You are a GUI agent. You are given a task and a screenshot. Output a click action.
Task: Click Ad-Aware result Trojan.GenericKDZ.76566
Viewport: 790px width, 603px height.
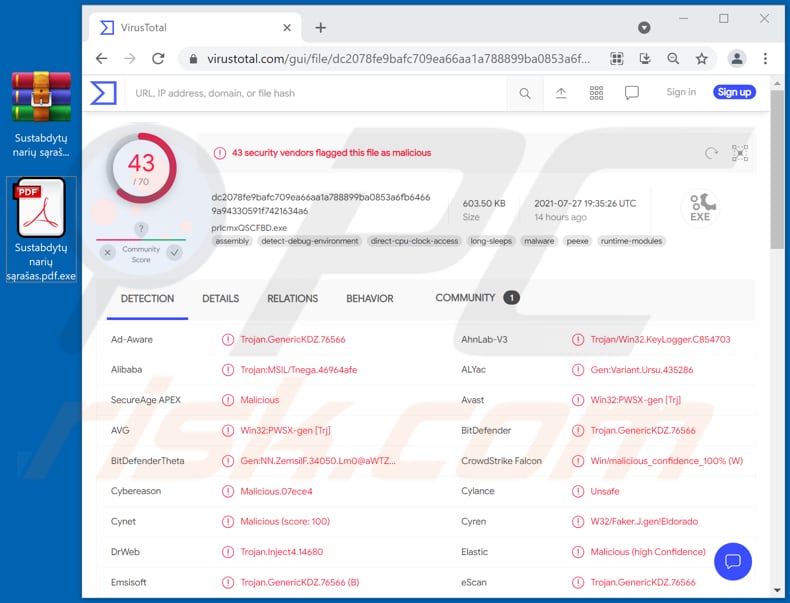[293, 340]
